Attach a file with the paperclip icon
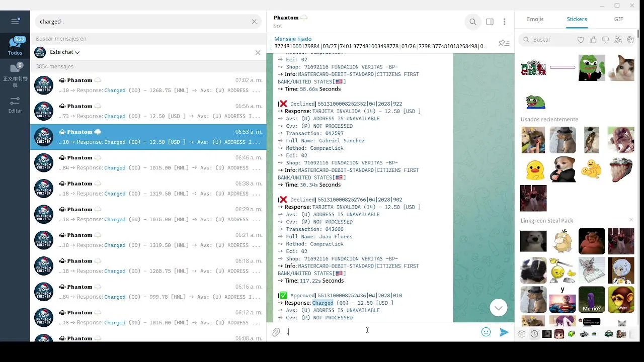 pyautogui.click(x=276, y=332)
